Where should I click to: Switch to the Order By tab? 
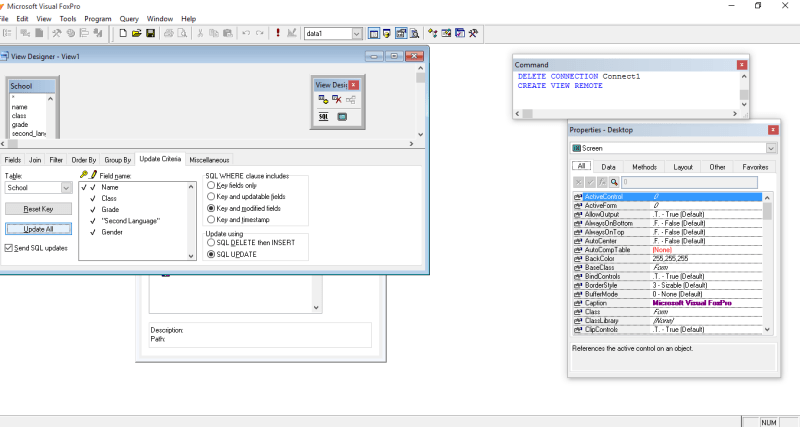pos(84,160)
